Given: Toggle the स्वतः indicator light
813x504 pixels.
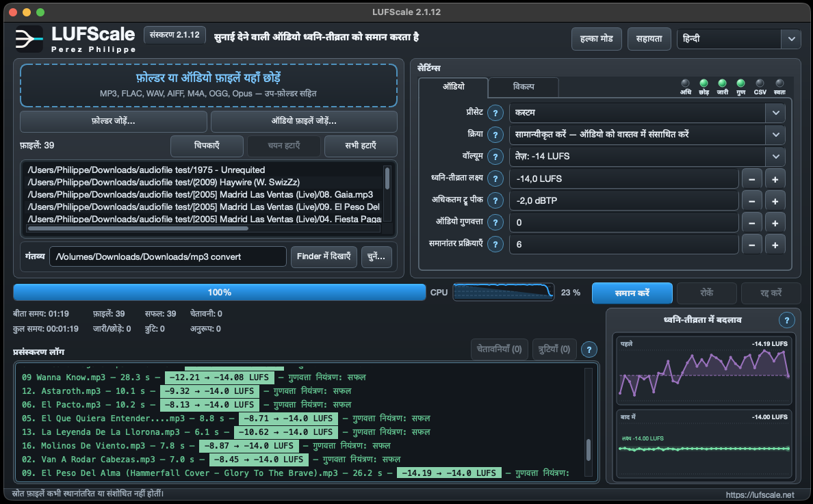Looking at the screenshot, I should click(779, 83).
